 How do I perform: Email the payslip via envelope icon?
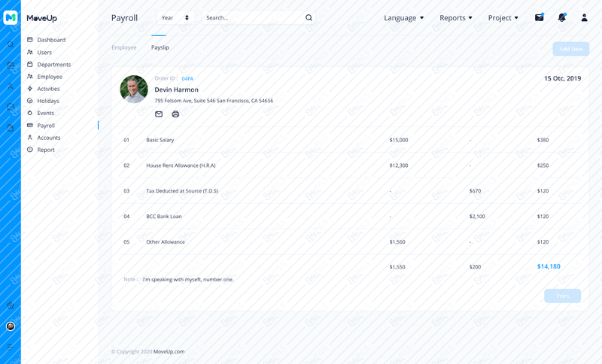(159, 114)
